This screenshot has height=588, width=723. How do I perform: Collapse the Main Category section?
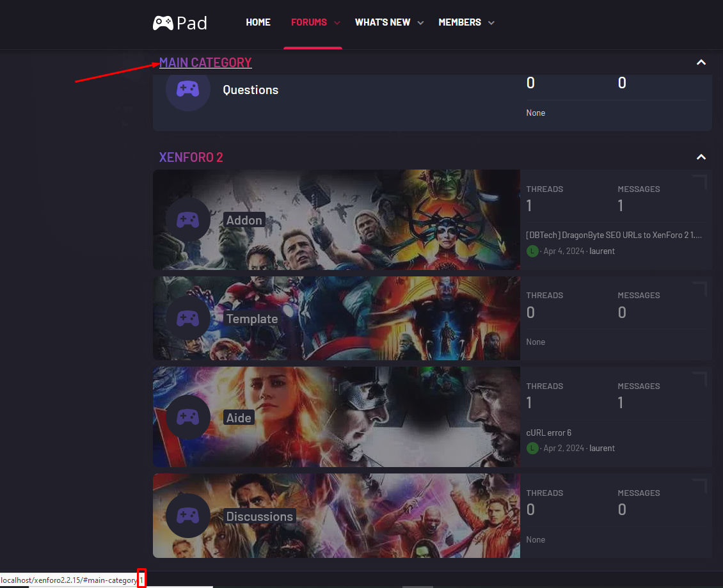pyautogui.click(x=701, y=63)
